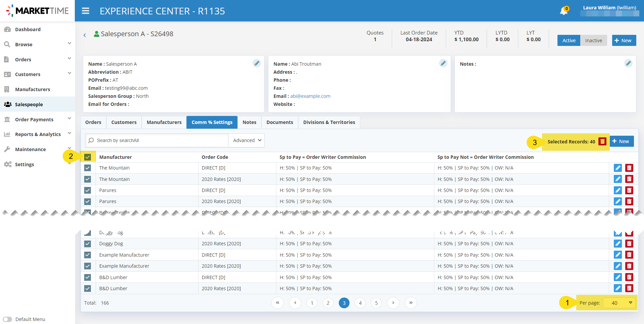This screenshot has height=324, width=644.
Task: Jump to last page of results
Action: [x=411, y=303]
